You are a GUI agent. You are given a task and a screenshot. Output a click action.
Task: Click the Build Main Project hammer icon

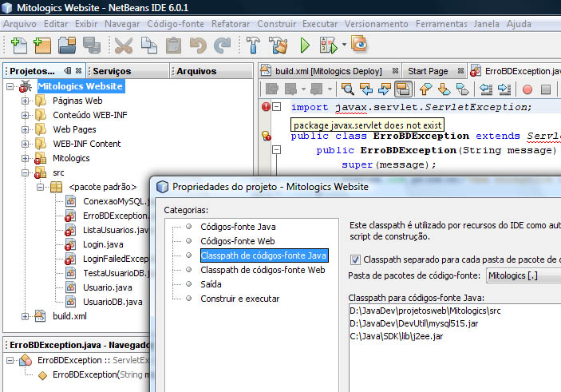(253, 46)
